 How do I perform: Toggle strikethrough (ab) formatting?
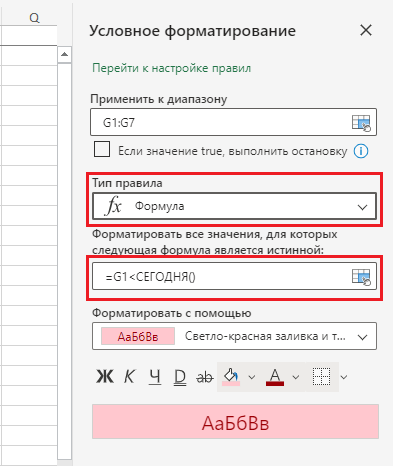[x=205, y=377]
